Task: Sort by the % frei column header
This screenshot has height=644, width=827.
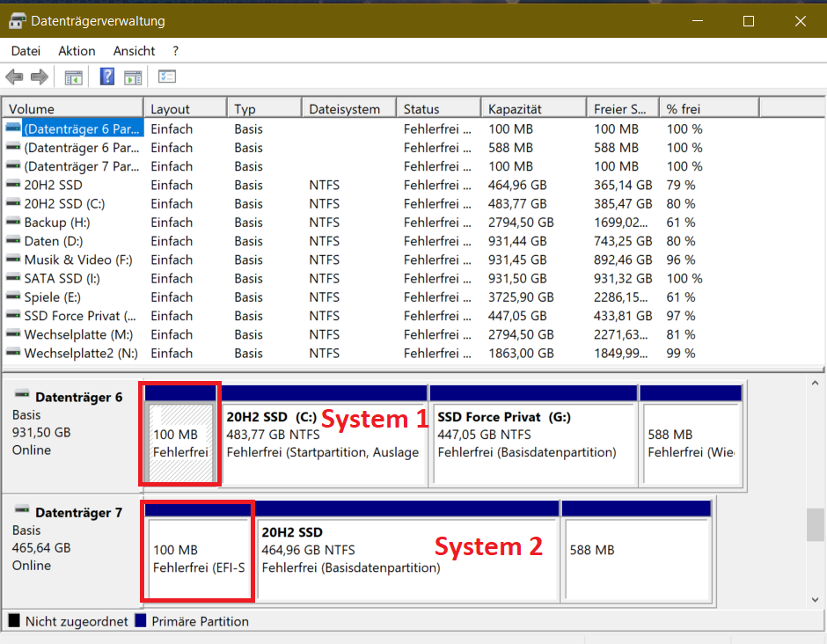Action: point(709,109)
